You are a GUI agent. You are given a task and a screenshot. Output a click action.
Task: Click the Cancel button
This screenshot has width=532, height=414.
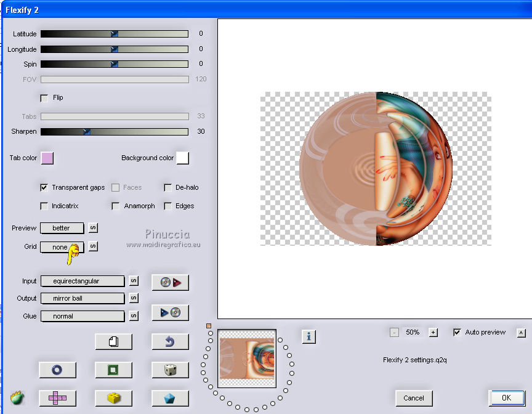(x=414, y=398)
